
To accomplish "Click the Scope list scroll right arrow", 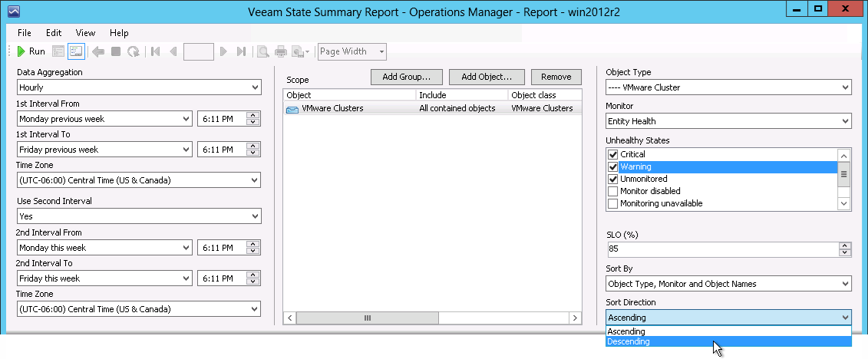I will point(575,318).
